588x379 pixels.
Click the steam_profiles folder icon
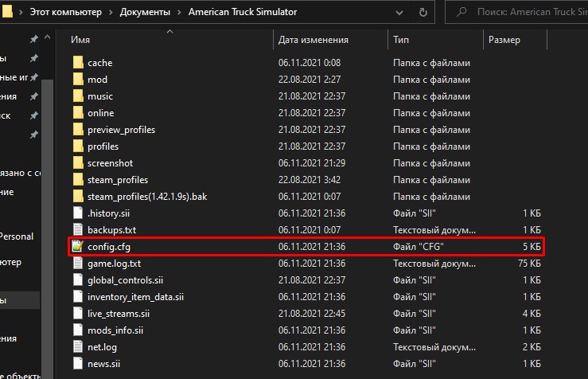[78, 180]
